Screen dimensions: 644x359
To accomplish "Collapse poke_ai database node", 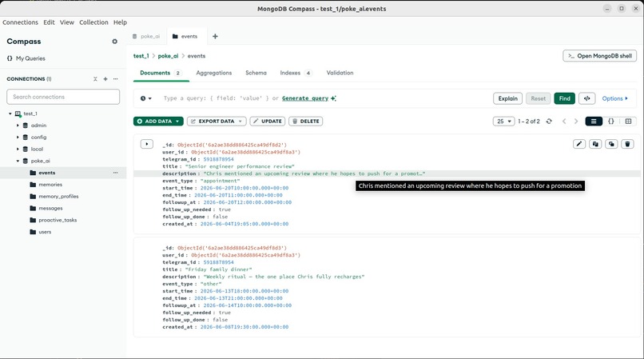I will coord(18,162).
